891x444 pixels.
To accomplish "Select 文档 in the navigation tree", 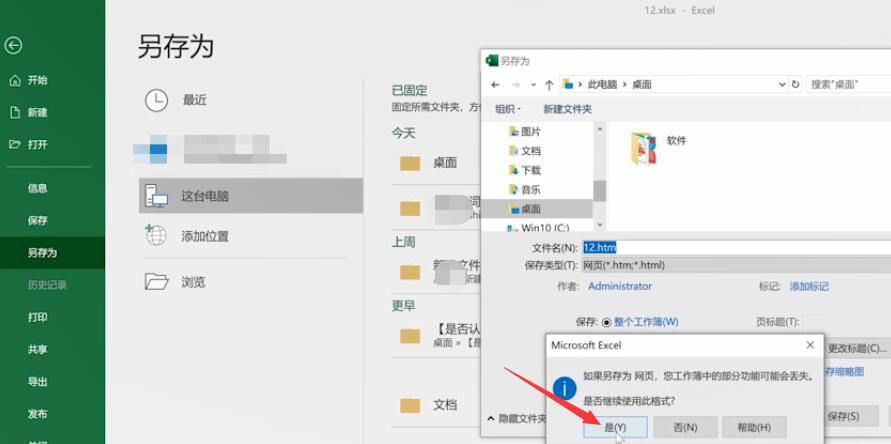I will (x=525, y=151).
